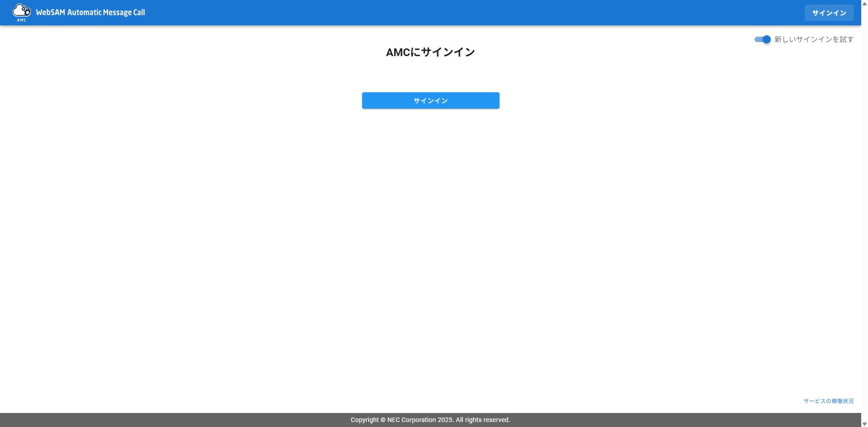This screenshot has width=868, height=427.
Task: Toggle the 新しいサインインを試す switch
Action: [762, 39]
